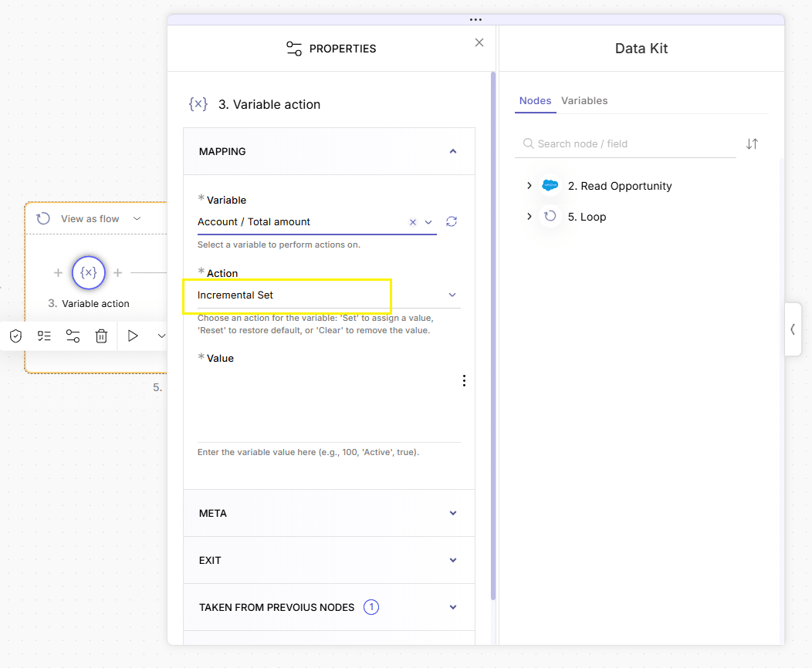Click the Loop node icon in Data Kit
Image resolution: width=812 pixels, height=668 pixels.
click(550, 216)
